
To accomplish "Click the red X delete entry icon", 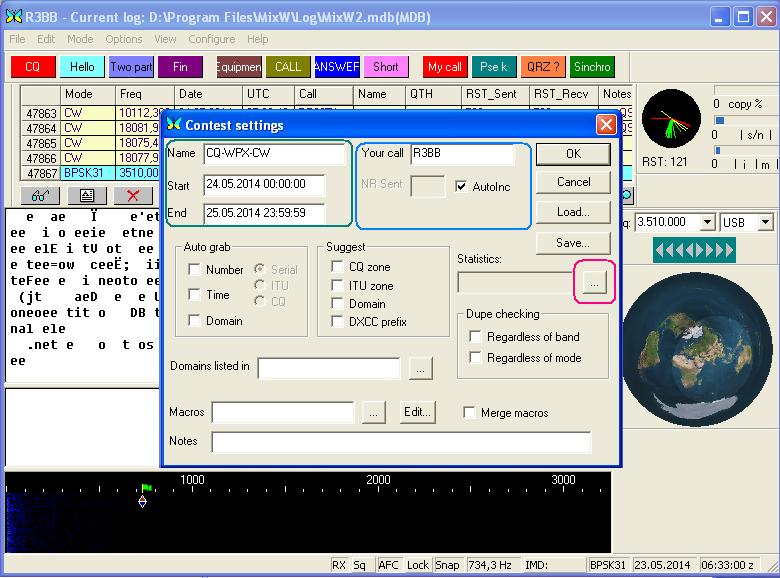I will 133,195.
